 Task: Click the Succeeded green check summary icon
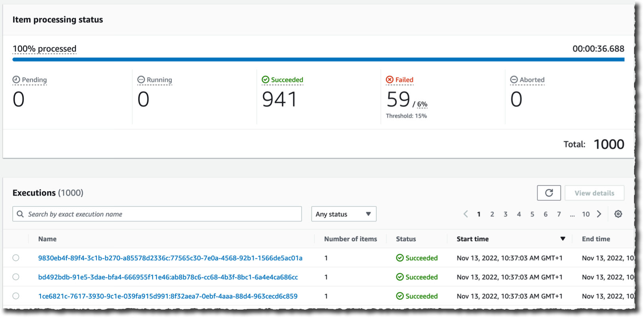click(x=266, y=79)
